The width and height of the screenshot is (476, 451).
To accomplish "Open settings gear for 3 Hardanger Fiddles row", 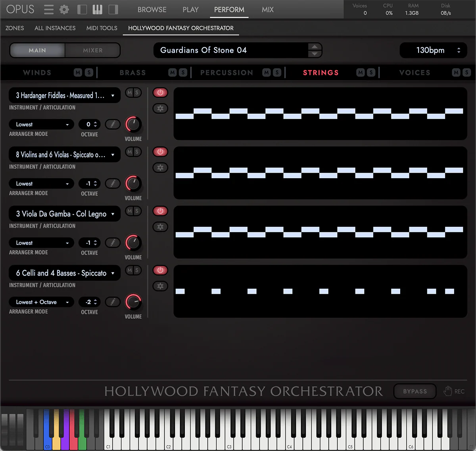I will [x=160, y=108].
